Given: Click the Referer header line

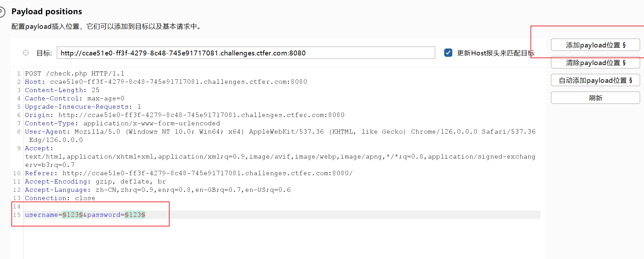Looking at the screenshot, I should click(189, 173).
